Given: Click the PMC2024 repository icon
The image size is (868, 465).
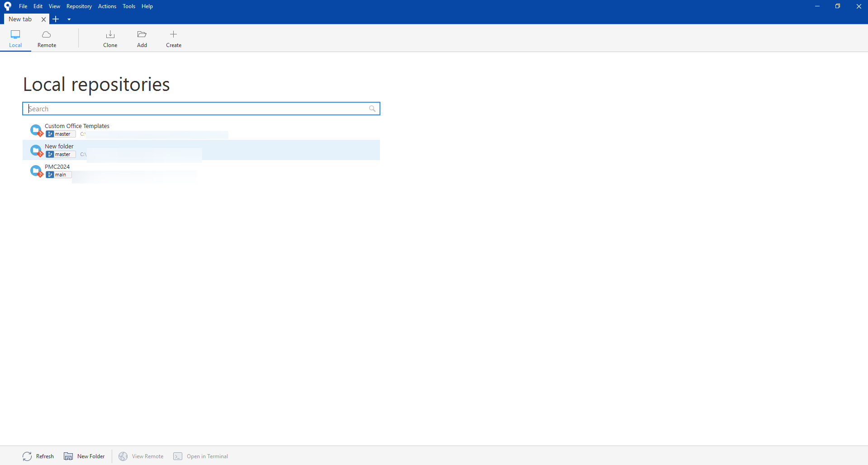Looking at the screenshot, I should point(36,171).
